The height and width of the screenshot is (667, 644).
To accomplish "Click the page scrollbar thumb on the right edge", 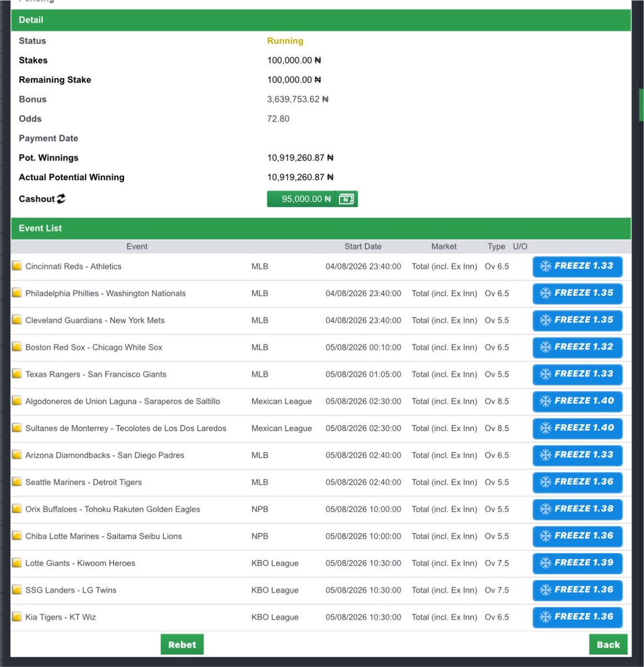I will [642, 105].
